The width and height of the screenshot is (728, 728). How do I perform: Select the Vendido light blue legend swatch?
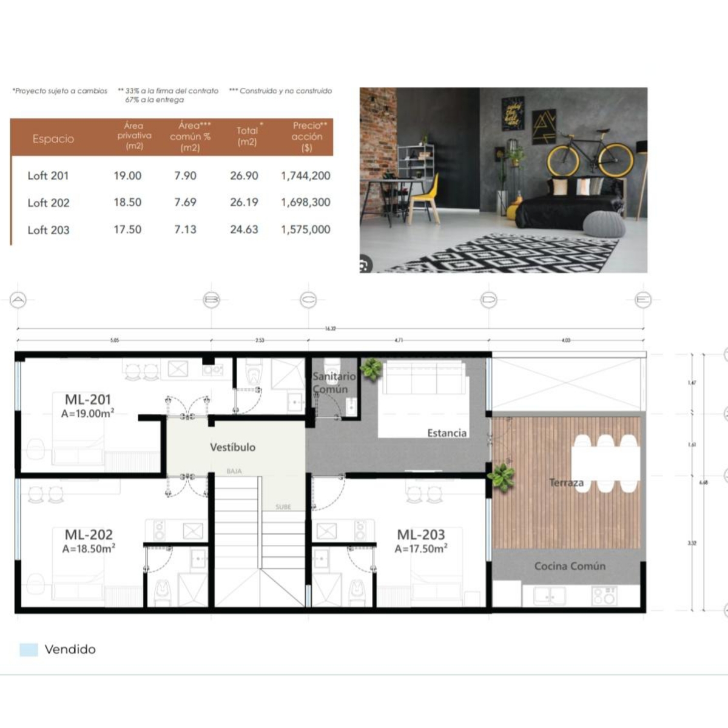click(29, 650)
